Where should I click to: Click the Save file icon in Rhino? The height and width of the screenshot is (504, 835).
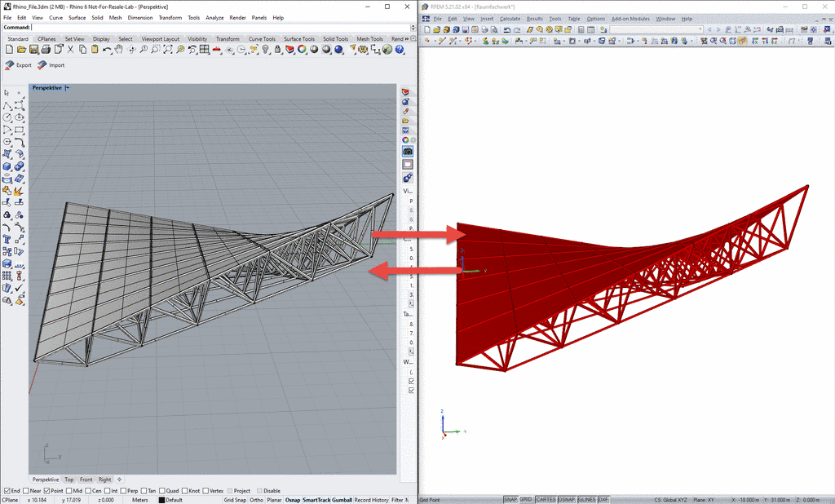33,50
